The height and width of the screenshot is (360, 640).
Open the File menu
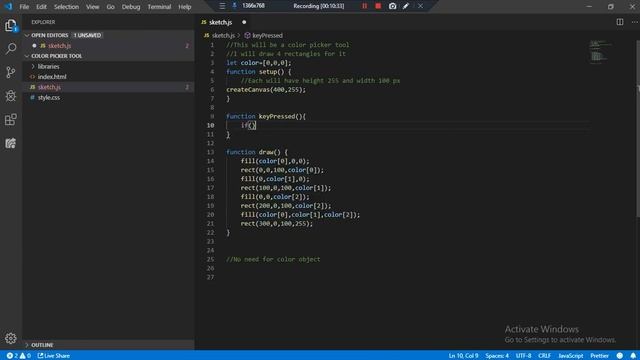point(24,7)
